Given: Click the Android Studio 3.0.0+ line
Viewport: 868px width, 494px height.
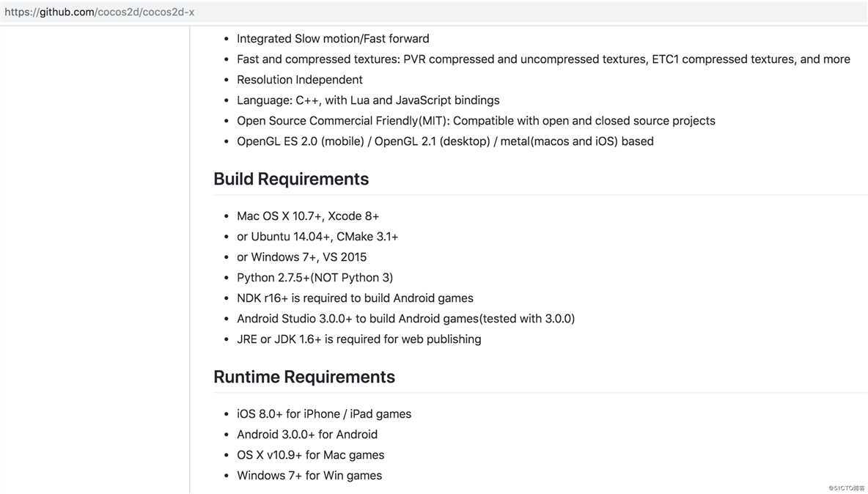Looking at the screenshot, I should 405,319.
